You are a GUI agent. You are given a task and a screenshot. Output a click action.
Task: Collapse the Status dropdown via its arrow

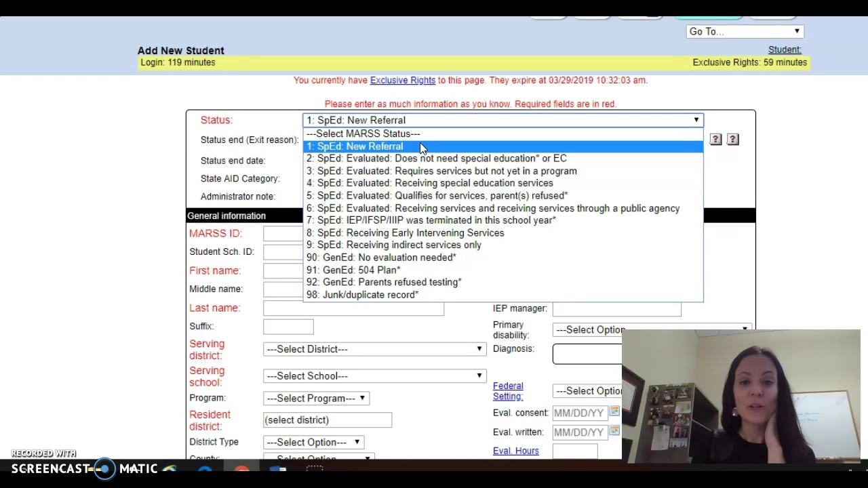tap(696, 120)
